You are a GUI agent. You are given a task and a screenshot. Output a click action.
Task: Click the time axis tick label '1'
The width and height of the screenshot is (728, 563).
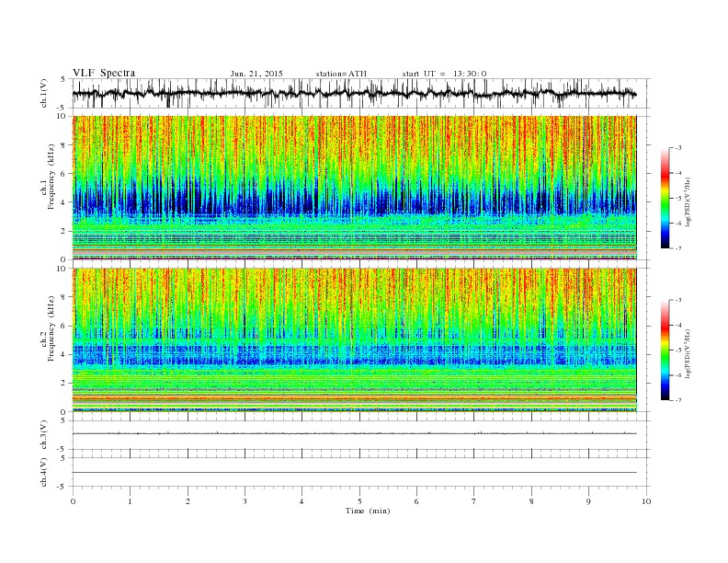(x=130, y=501)
